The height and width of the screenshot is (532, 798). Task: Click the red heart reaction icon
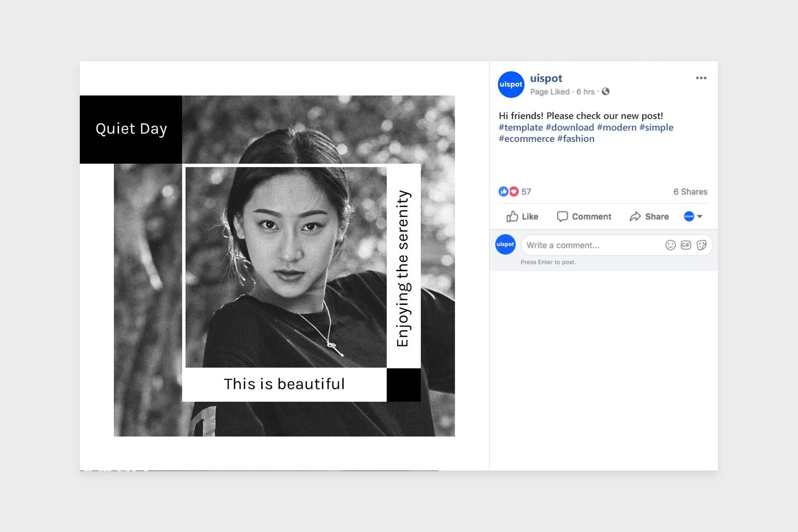[x=513, y=191]
